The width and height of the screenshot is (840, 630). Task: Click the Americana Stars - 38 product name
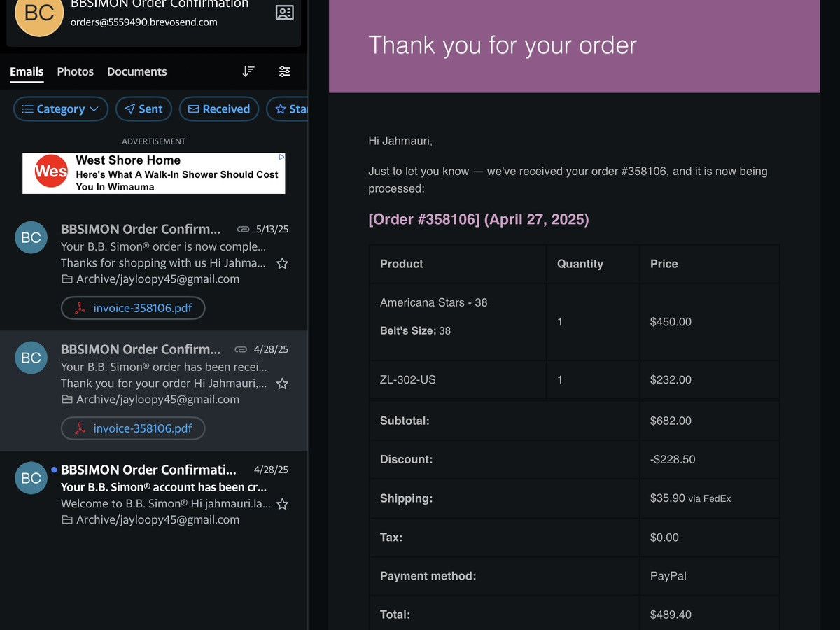click(x=434, y=302)
